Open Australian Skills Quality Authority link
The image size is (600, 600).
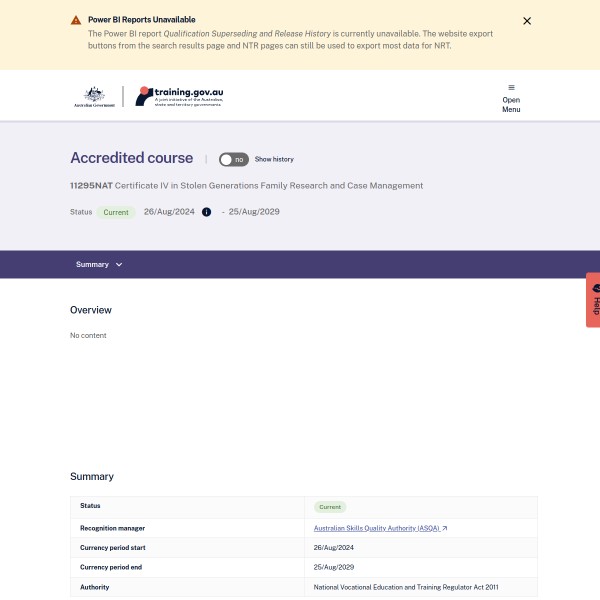click(x=376, y=528)
